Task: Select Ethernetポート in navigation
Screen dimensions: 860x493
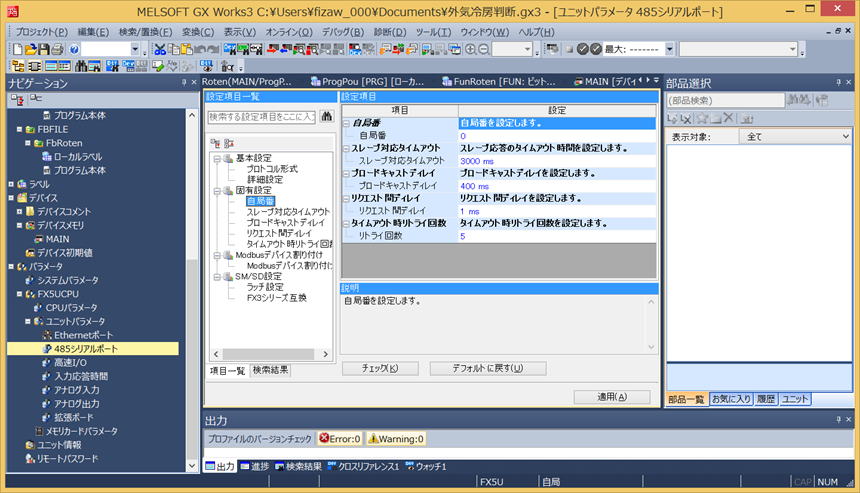Action: pyautogui.click(x=83, y=335)
